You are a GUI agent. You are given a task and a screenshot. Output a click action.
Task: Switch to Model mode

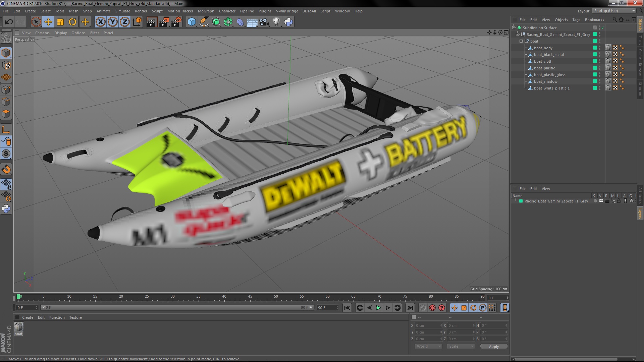(x=6, y=53)
